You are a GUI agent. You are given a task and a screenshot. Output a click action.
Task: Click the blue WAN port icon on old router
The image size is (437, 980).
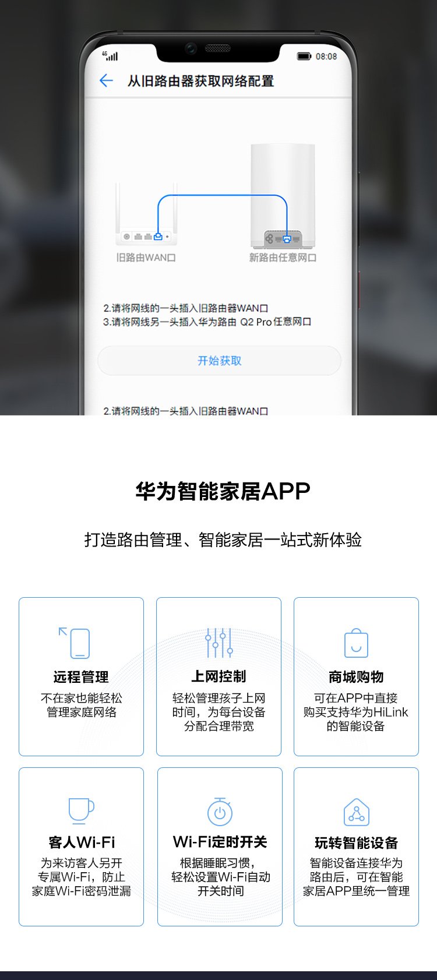158,237
